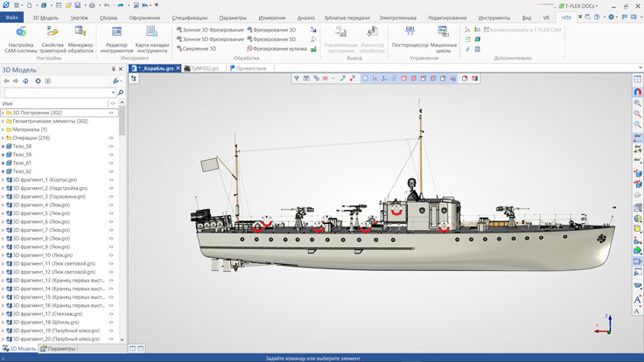Toggle visibility of Тело_61

point(111,163)
